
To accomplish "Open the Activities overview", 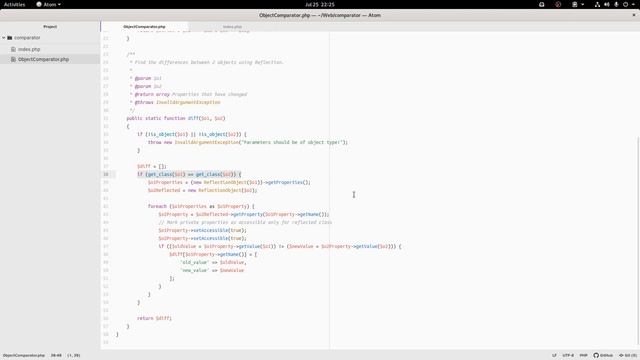I will click(14, 4).
